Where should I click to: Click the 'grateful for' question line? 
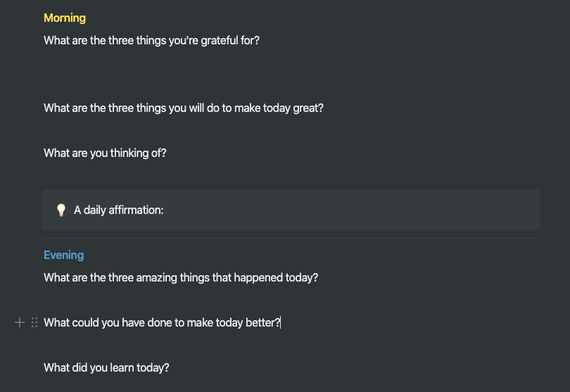151,40
